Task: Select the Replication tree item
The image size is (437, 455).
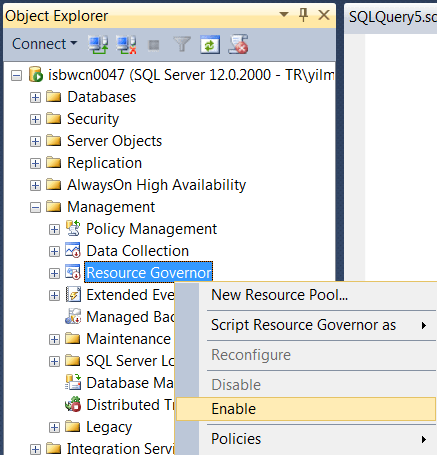Action: 104,163
